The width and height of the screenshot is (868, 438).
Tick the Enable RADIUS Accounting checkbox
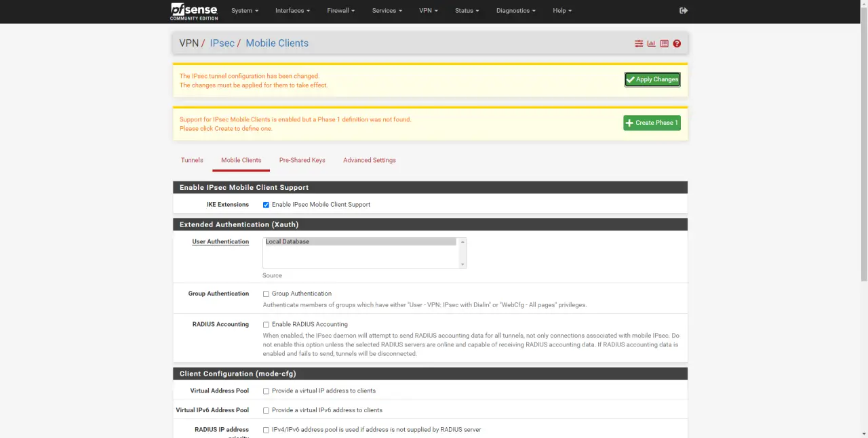pos(266,325)
